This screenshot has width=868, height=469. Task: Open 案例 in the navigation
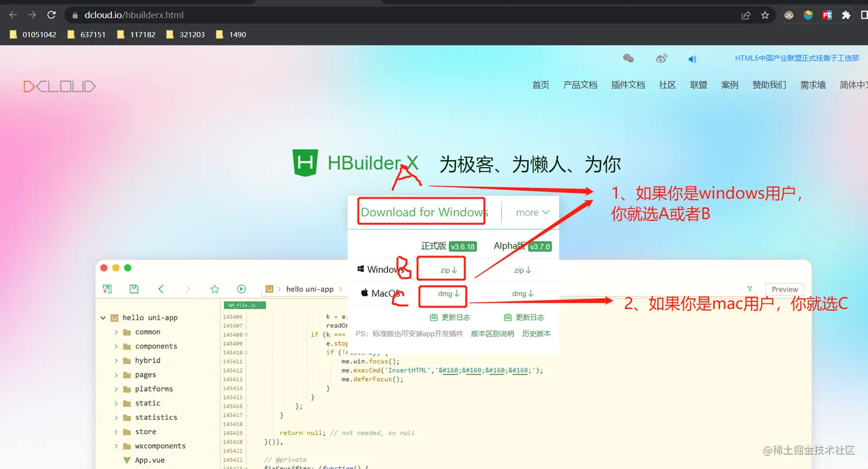click(x=730, y=85)
